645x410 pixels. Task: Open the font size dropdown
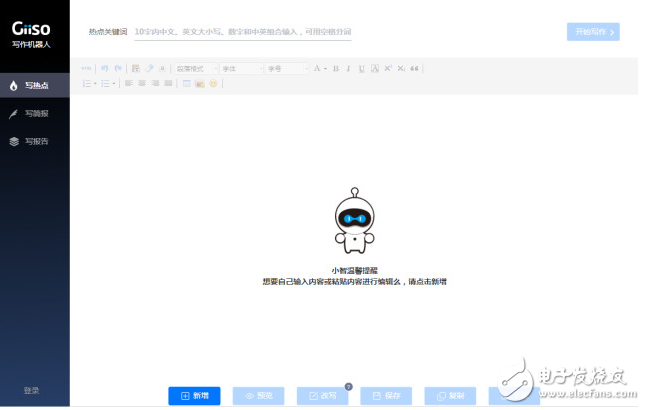[x=286, y=68]
